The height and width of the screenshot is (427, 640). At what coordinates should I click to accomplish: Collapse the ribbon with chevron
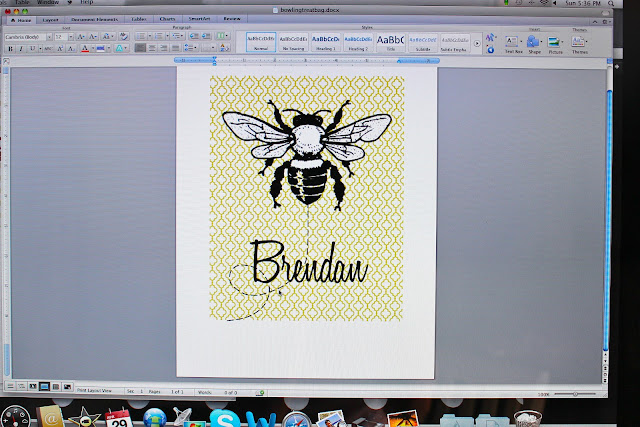pyautogui.click(x=595, y=22)
